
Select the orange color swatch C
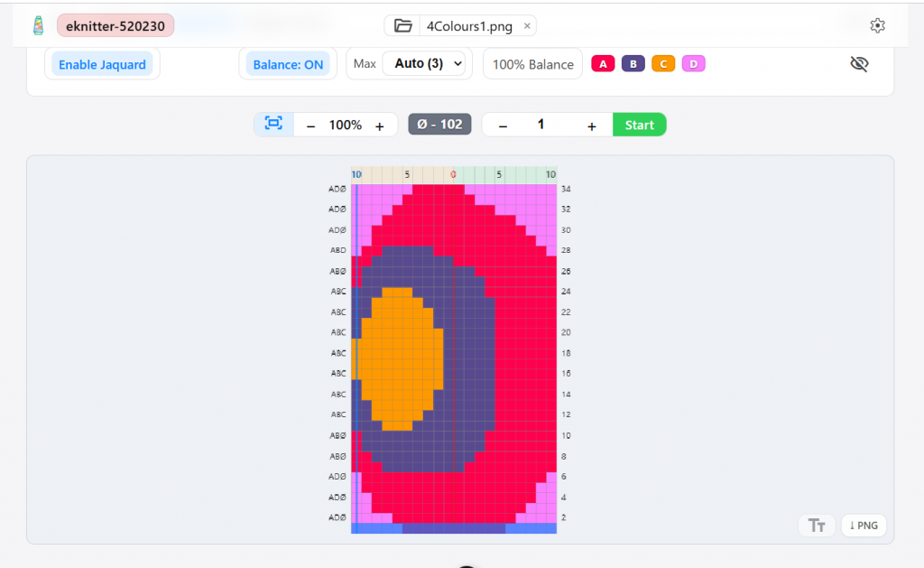[663, 64]
